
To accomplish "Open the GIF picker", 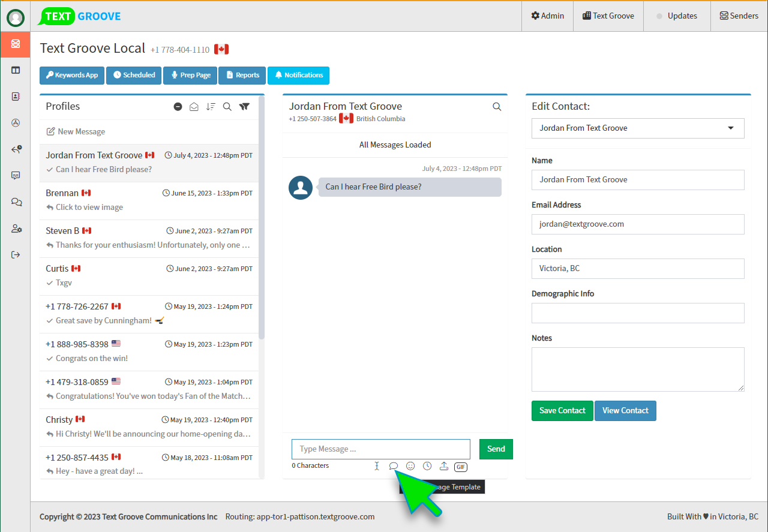I will [x=461, y=467].
